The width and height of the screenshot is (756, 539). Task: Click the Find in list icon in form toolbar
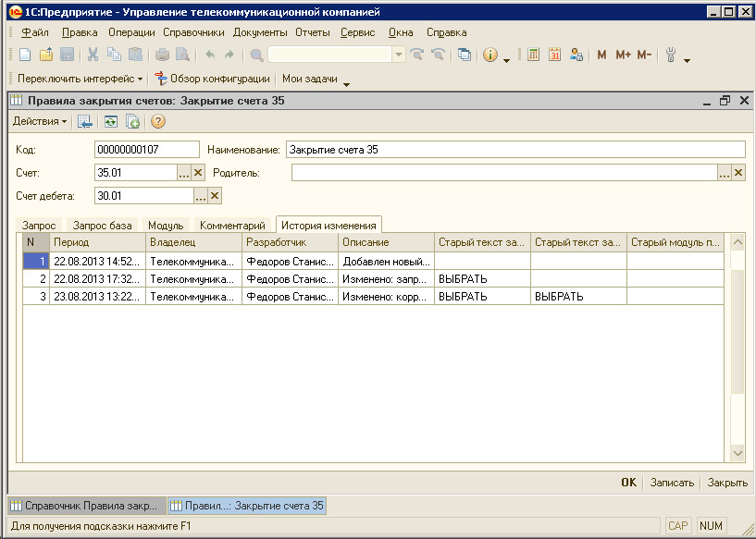(x=85, y=121)
